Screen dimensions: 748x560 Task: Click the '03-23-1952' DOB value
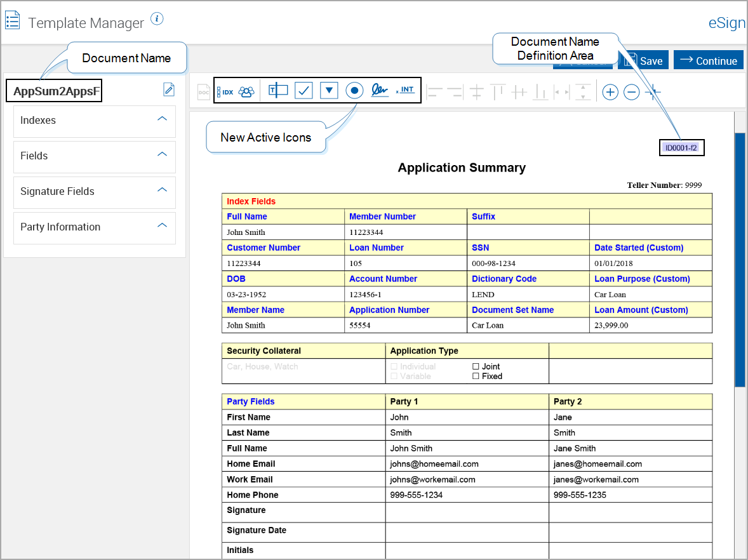(x=246, y=295)
